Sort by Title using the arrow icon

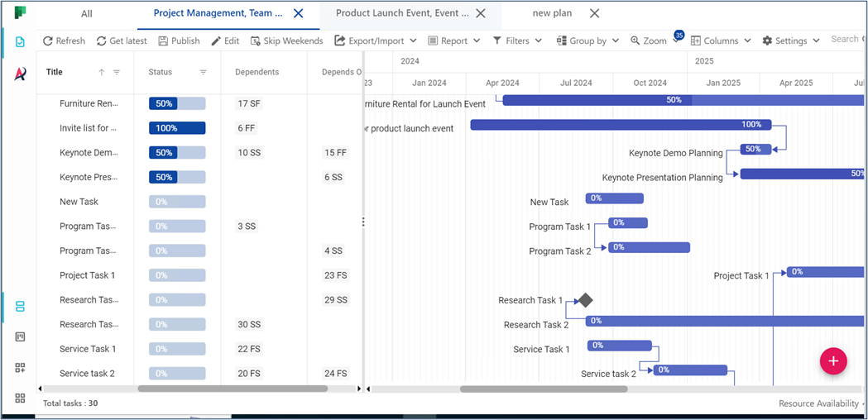(102, 72)
